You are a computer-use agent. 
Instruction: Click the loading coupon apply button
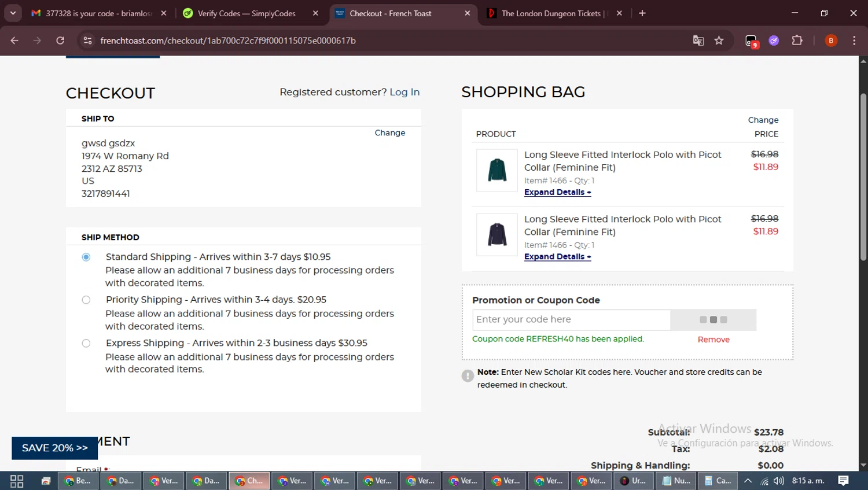[x=713, y=320]
